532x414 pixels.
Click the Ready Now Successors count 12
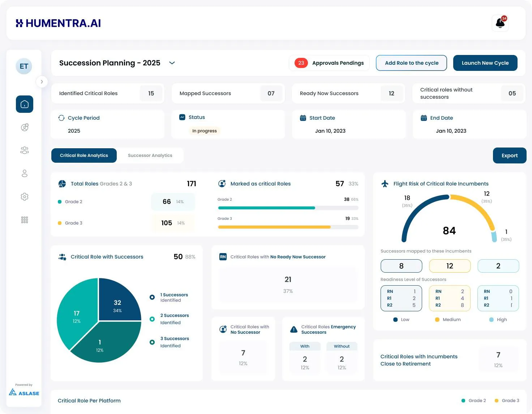(391, 93)
